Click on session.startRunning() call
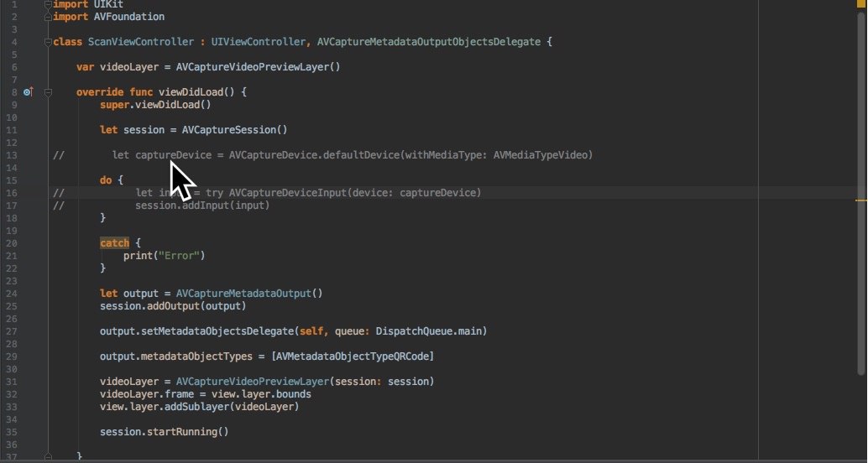This screenshot has width=868, height=463. (x=164, y=431)
